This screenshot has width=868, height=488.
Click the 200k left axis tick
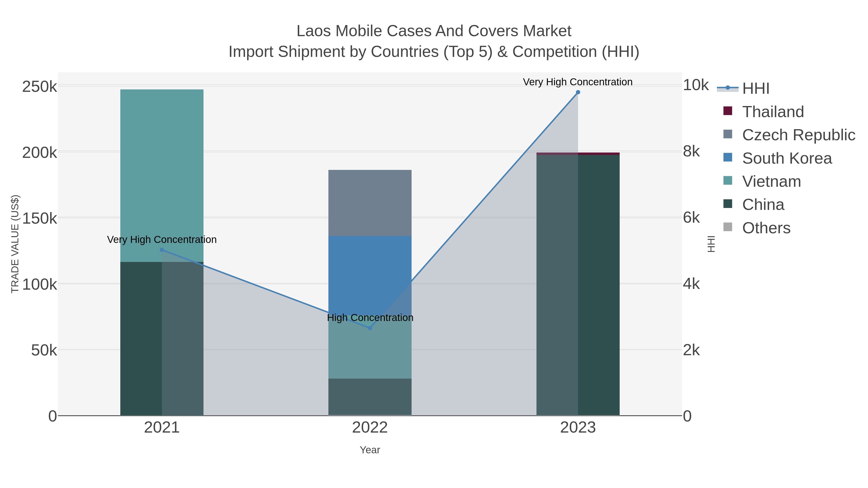click(x=40, y=153)
